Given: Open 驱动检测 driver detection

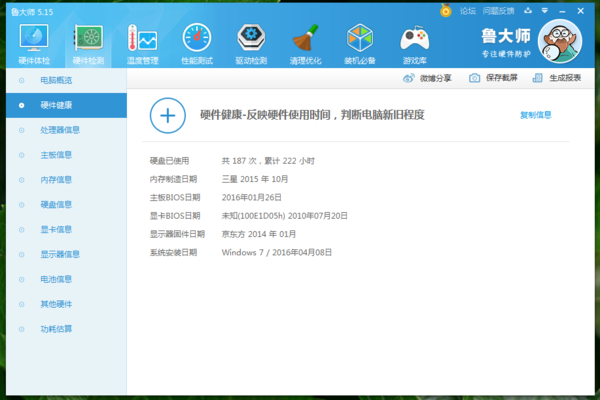Looking at the screenshot, I should (x=251, y=40).
